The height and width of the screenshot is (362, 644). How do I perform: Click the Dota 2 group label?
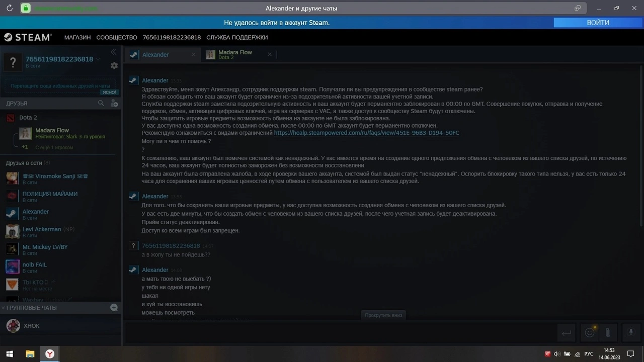click(x=28, y=118)
